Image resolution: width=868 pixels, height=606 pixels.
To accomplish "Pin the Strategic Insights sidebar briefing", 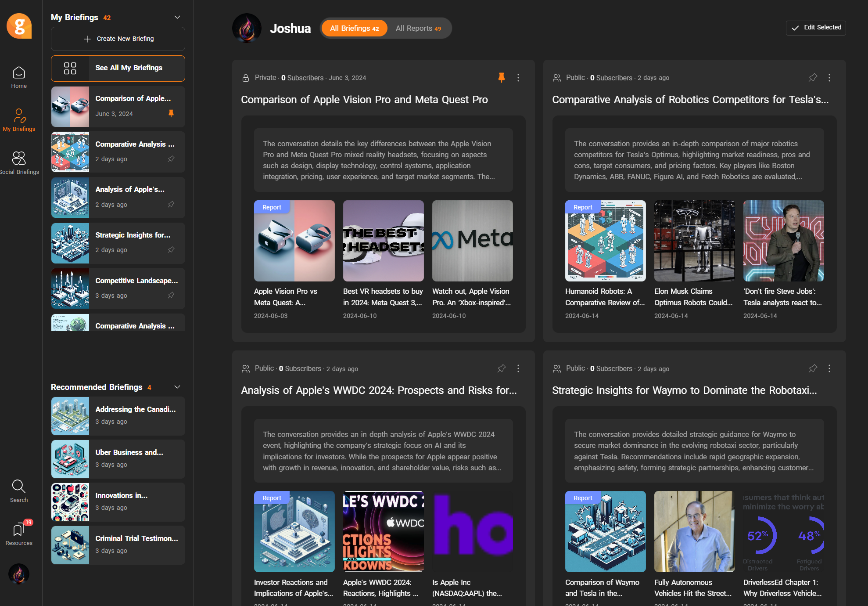I will click(x=171, y=250).
